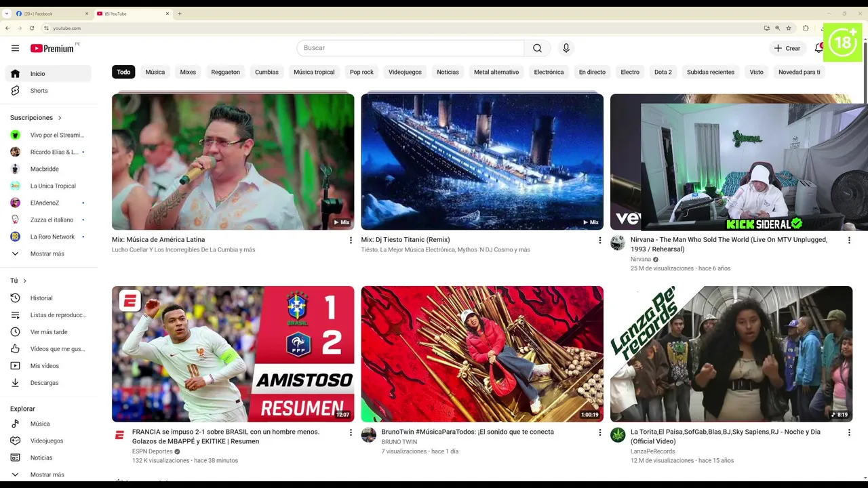Open Macbridde subscription channel
The height and width of the screenshot is (488, 868).
[x=47, y=169]
